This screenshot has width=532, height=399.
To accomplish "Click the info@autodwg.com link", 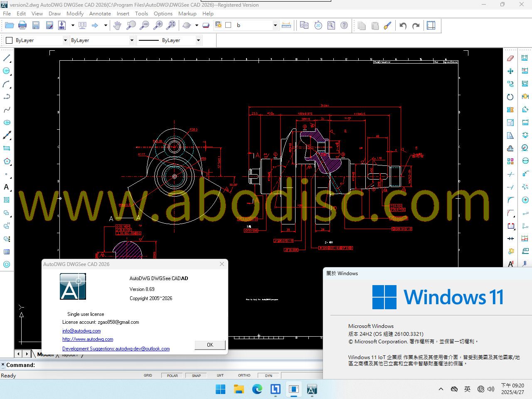I will pos(81,331).
